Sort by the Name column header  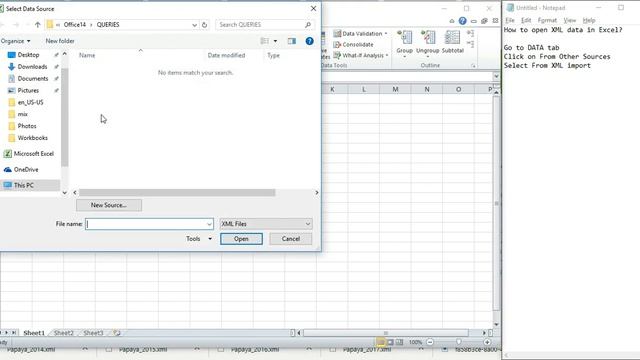(x=87, y=55)
